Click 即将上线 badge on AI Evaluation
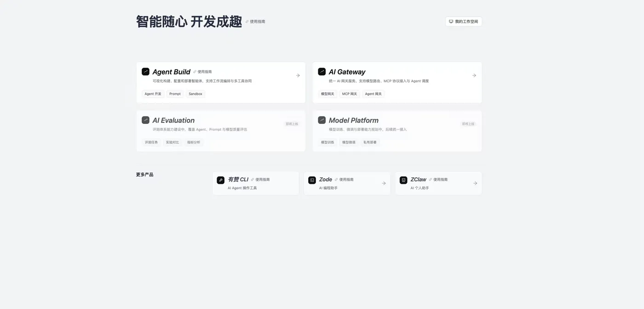This screenshot has height=309, width=644. tap(292, 124)
